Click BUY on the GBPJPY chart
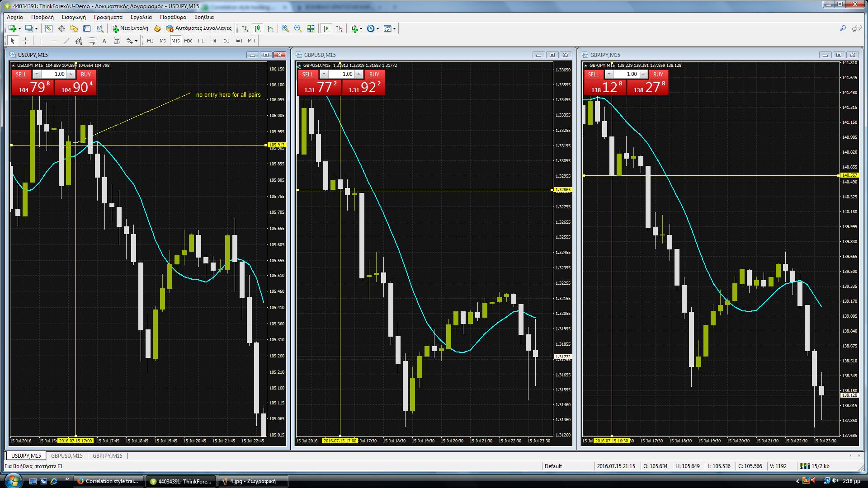This screenshot has width=868, height=488. tap(658, 74)
